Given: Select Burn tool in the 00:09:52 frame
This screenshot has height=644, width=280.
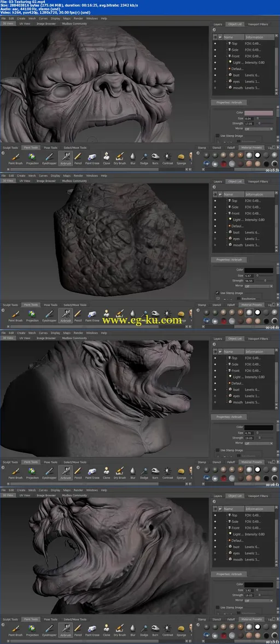Looking at the screenshot, I should 155,473.
